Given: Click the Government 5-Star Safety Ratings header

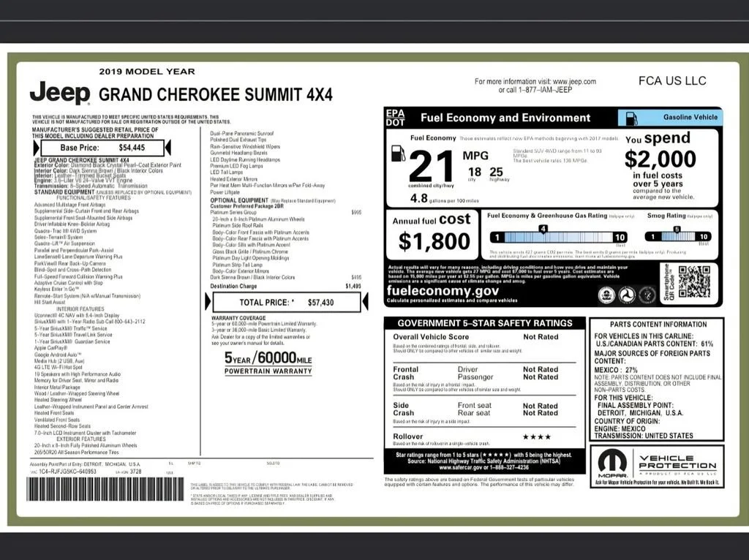Looking at the screenshot, I should (485, 323).
